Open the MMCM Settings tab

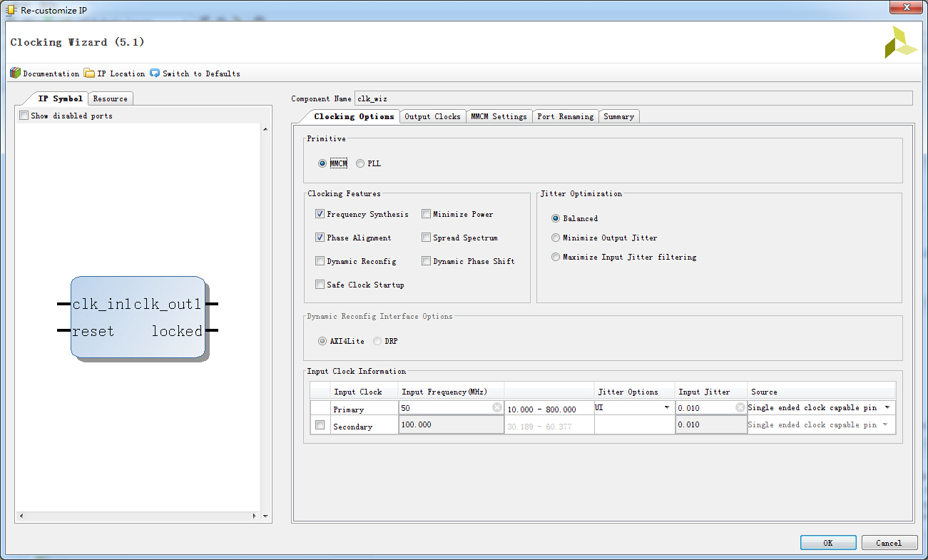click(x=499, y=116)
